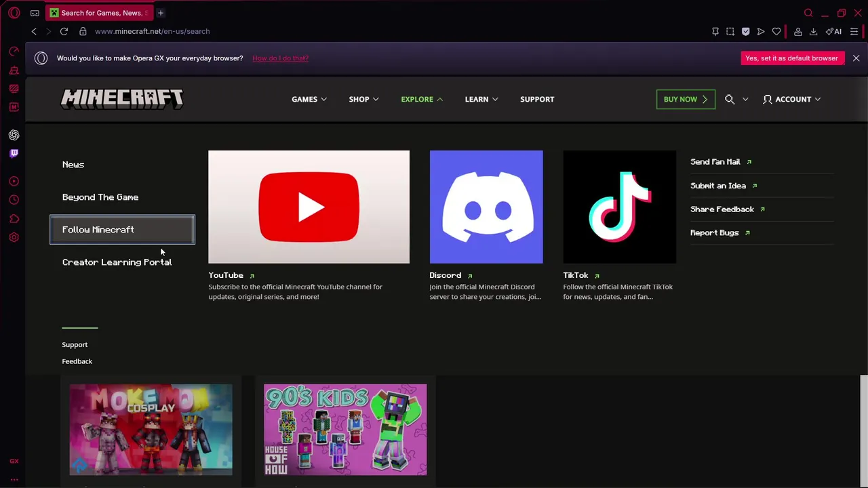This screenshot has width=868, height=488.
Task: Open the Mokemon Cosplay thumbnail
Action: [x=151, y=430]
